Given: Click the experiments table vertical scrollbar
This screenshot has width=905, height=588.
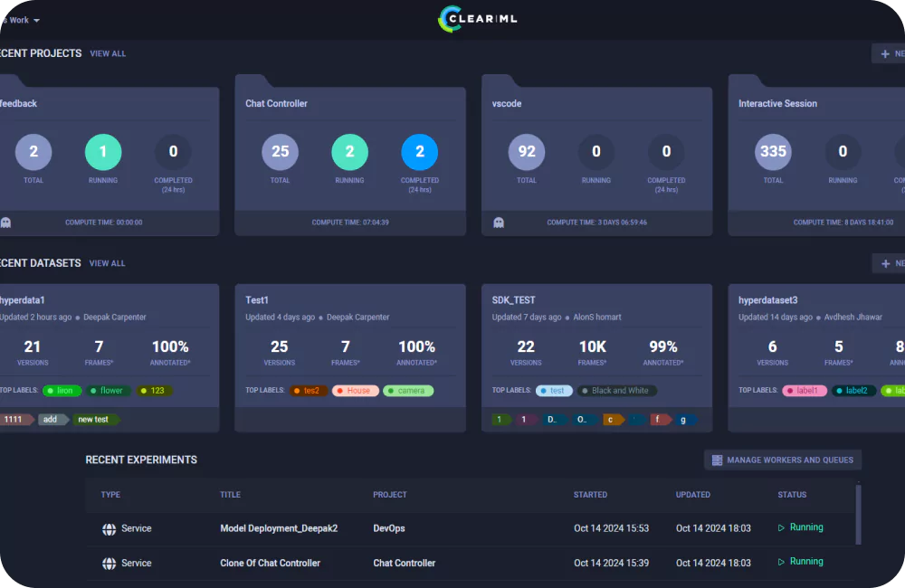Looking at the screenshot, I should pyautogui.click(x=858, y=514).
